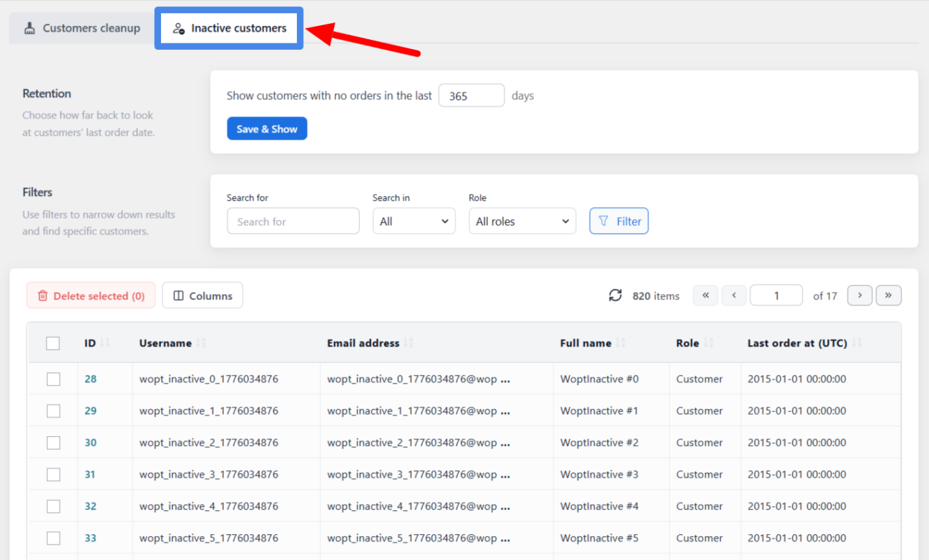Open customer ID 29 link
929x560 pixels.
point(90,411)
